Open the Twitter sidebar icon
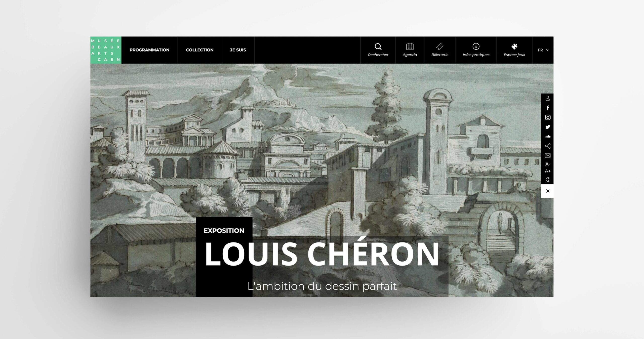 (548, 127)
